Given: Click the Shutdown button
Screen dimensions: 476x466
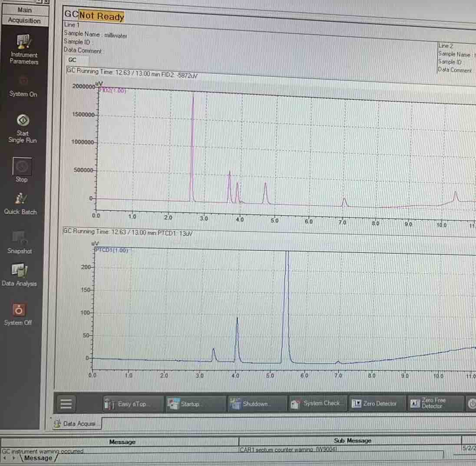Looking at the screenshot, I should pyautogui.click(x=257, y=403).
